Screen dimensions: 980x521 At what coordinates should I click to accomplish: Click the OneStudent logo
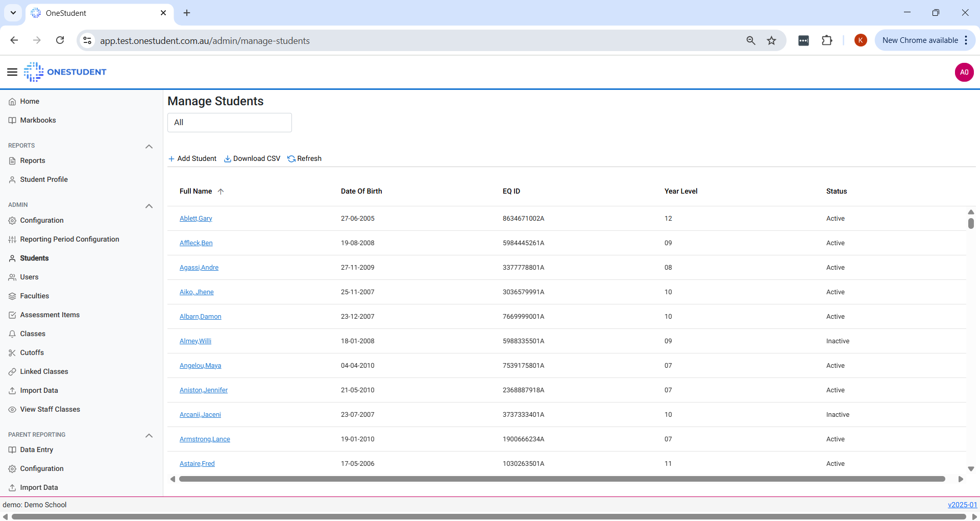[x=65, y=72]
